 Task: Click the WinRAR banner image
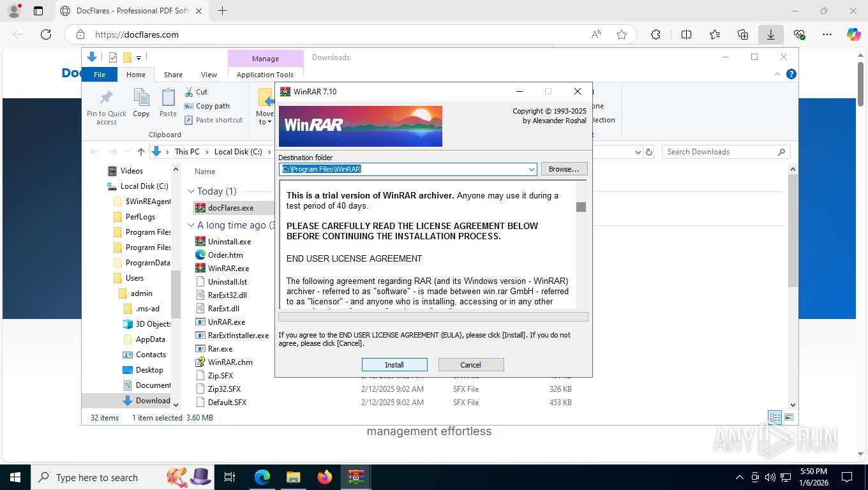click(x=361, y=126)
